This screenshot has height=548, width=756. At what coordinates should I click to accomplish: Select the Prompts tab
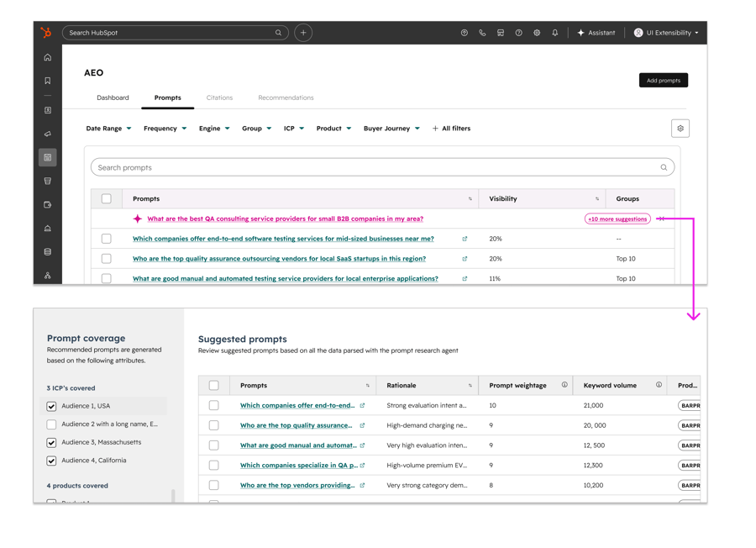pyautogui.click(x=168, y=97)
